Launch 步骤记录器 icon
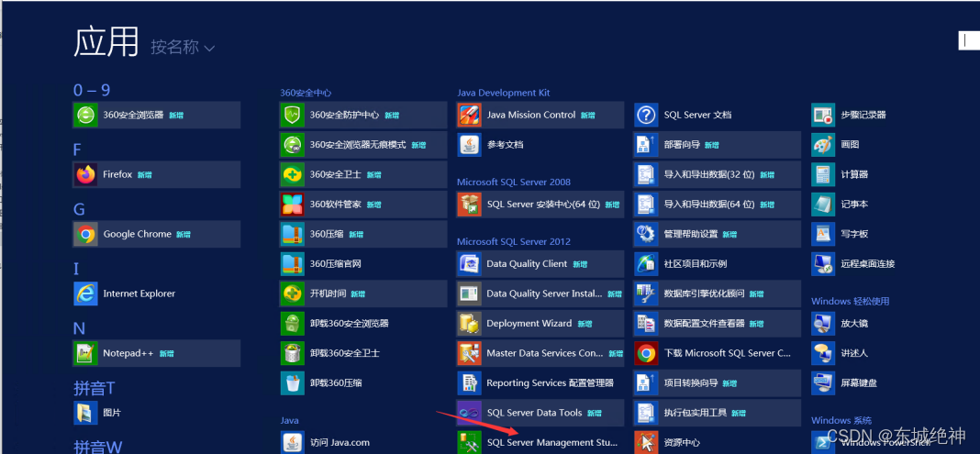980x454 pixels. (823, 115)
